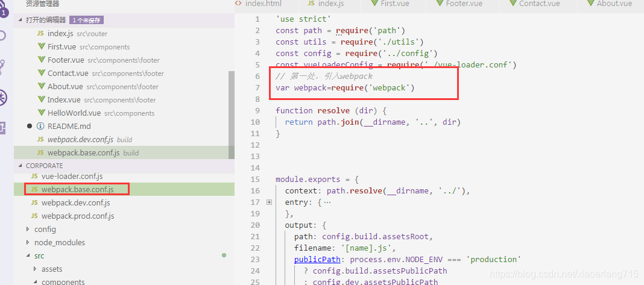Click Vue icon beside Footer.vue in open editors
Image resolution: width=644 pixels, height=285 pixels.
click(41, 60)
